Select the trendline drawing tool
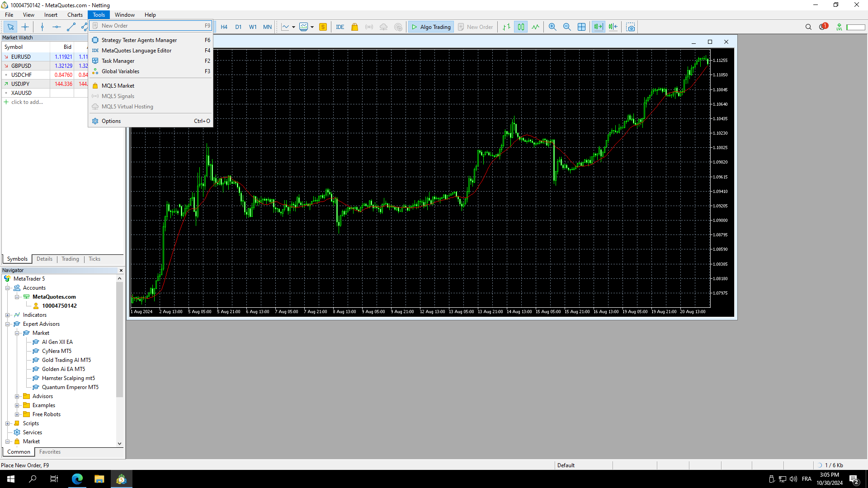 click(x=71, y=27)
